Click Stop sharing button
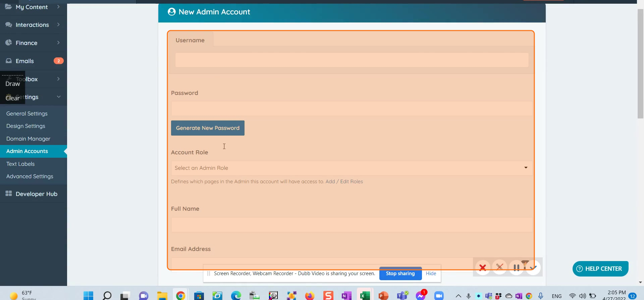644x300 pixels. [400, 273]
